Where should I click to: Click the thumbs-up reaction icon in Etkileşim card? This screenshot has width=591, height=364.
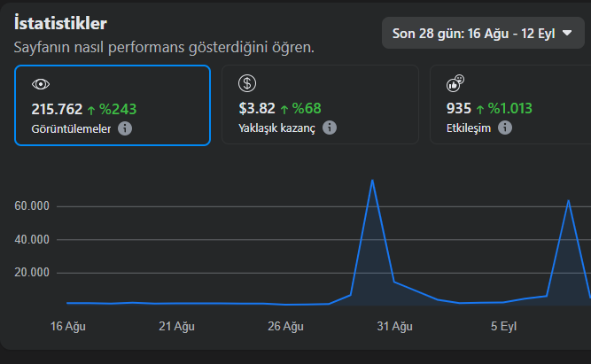click(455, 83)
